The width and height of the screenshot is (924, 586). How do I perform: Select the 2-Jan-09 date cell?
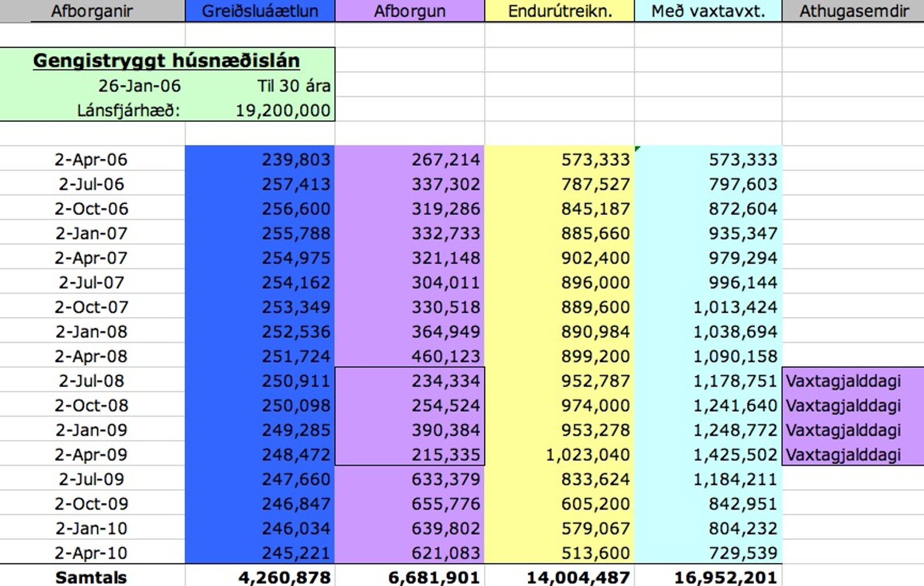click(x=92, y=430)
